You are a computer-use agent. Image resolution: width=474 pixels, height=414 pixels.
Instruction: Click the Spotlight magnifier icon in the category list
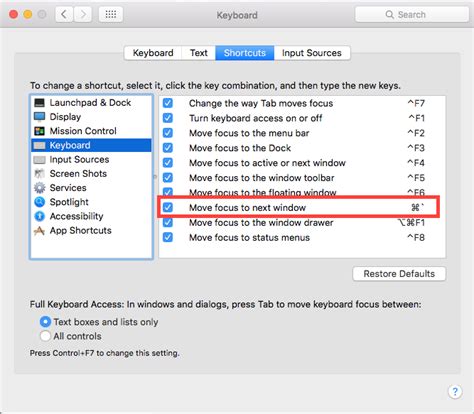(x=39, y=202)
